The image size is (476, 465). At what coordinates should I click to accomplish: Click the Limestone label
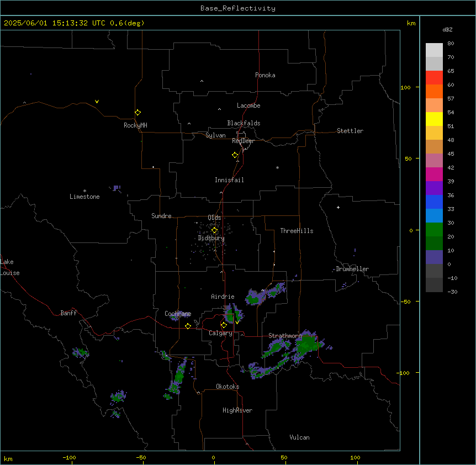[x=84, y=197]
